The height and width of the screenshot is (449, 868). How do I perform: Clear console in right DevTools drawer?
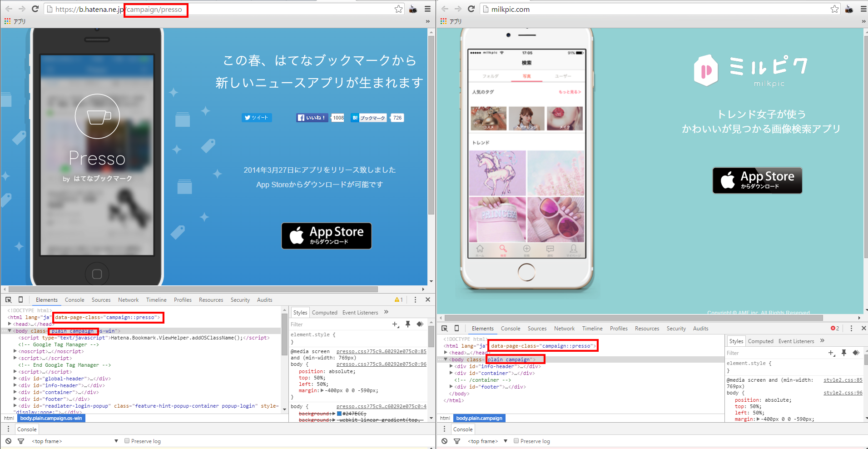pos(444,441)
